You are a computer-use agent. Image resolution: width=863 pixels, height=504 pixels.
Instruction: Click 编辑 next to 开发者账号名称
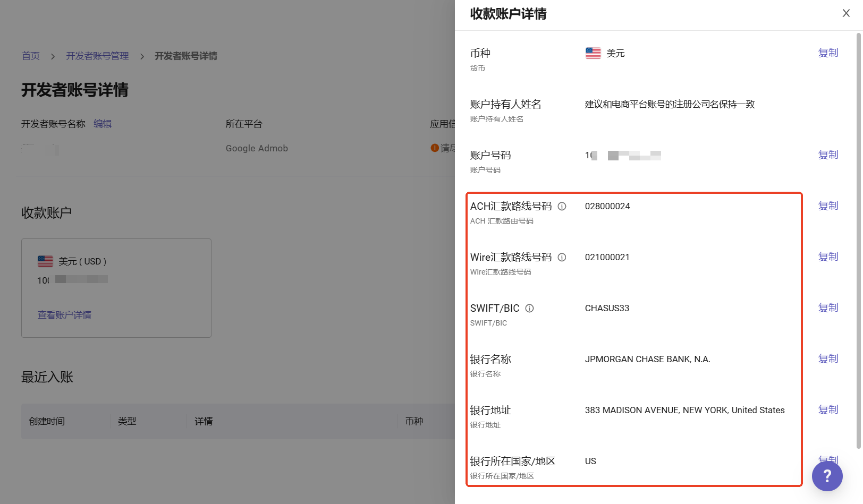click(103, 124)
